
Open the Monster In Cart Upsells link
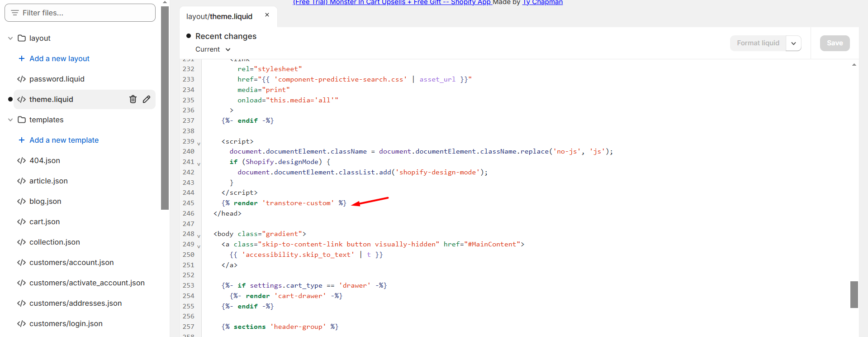click(x=393, y=2)
